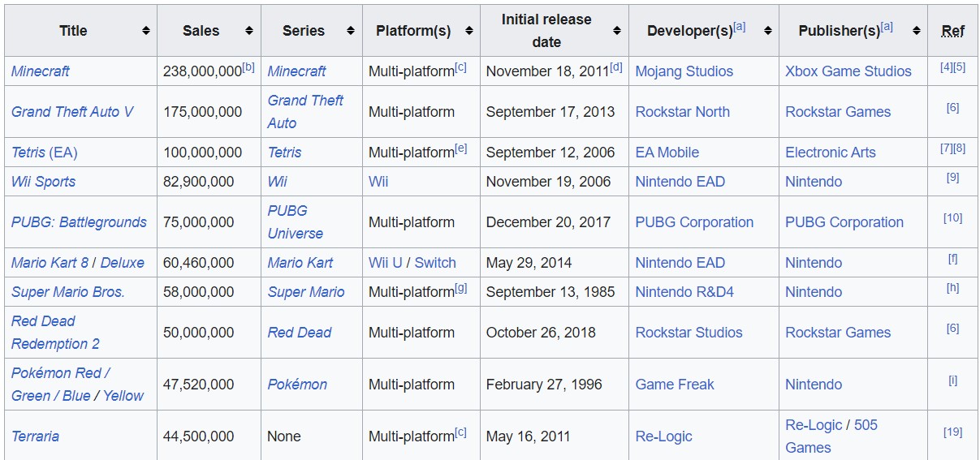Viewport: 980px width, 460px height.
Task: Follow the Mojang Studios developer link
Action: coord(684,71)
